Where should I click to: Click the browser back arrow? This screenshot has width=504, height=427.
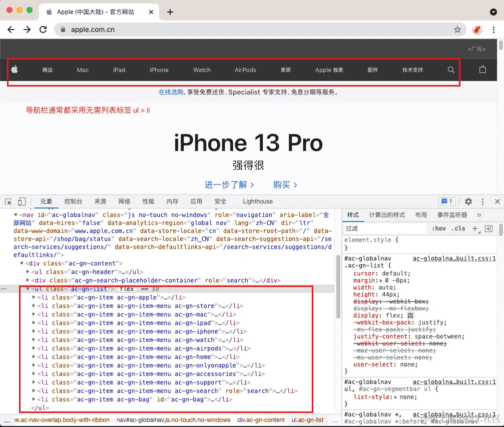point(11,29)
